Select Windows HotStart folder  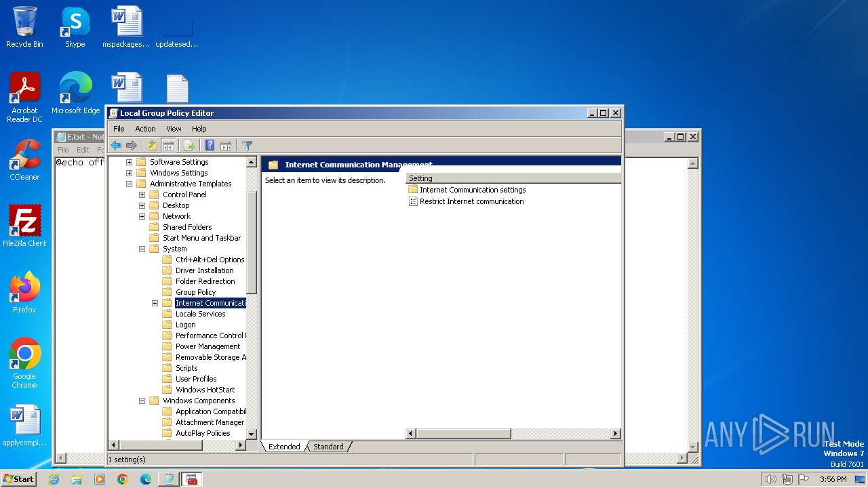[205, 390]
